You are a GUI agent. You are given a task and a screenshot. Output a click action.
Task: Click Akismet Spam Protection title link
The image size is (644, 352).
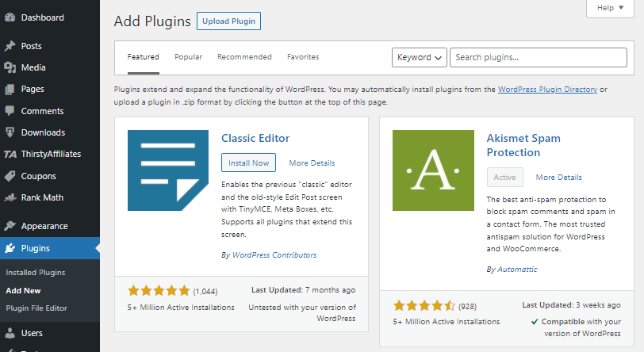point(523,145)
